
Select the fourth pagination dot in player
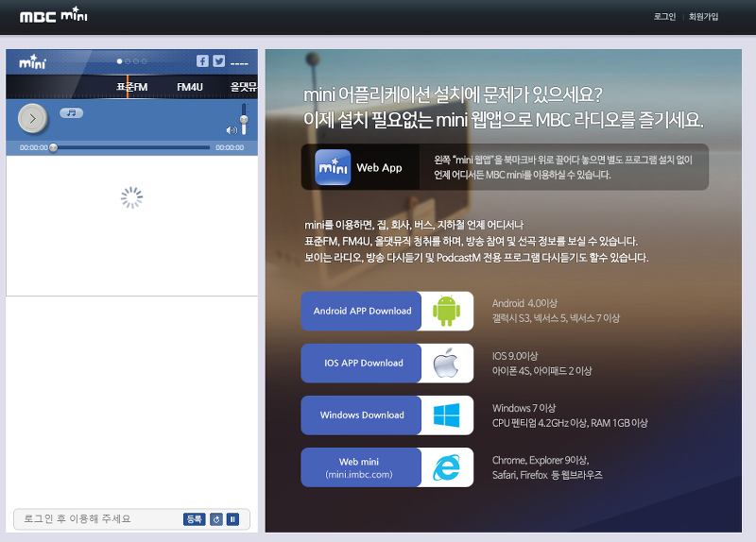pyautogui.click(x=145, y=61)
